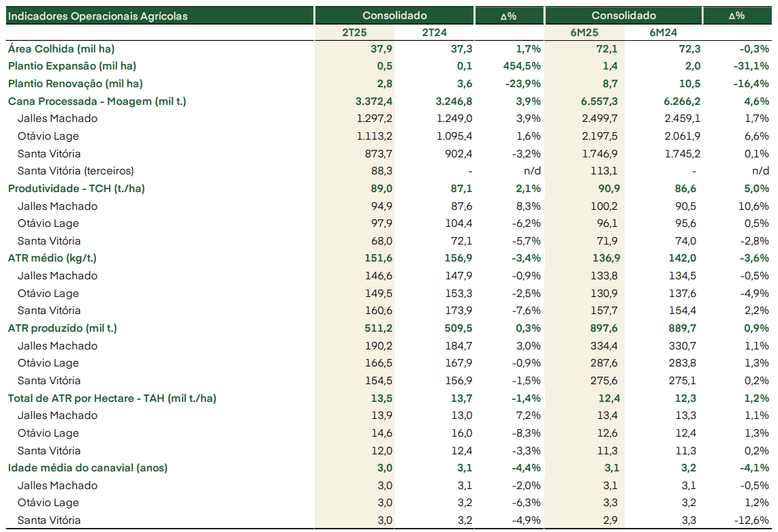Viewport: 778px width, 532px height.
Task: Select the ATR médio (kg/t.) row label
Action: (52, 258)
